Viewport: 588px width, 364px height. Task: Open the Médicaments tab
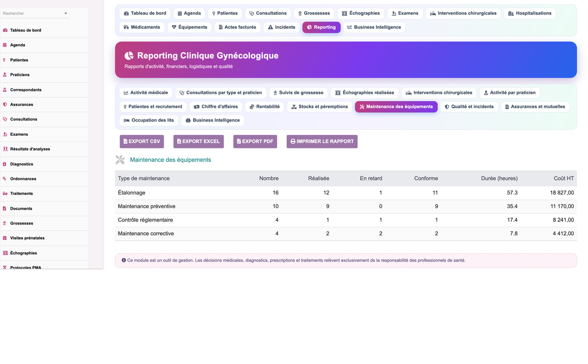142,27
